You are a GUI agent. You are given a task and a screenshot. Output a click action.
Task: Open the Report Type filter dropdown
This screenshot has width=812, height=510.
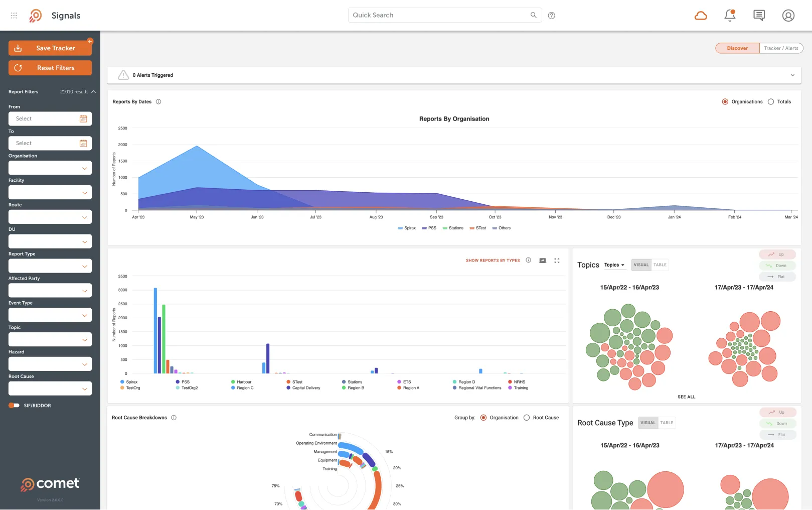point(50,266)
